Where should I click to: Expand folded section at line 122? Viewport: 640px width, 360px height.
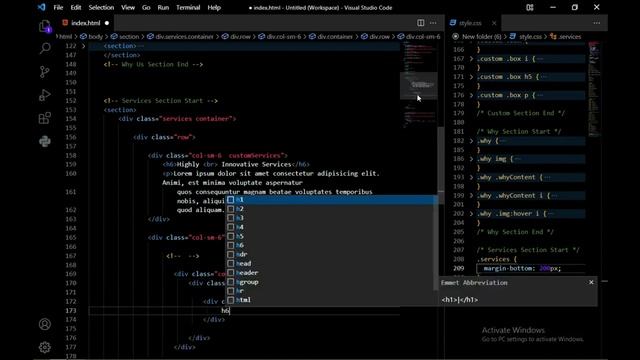83,46
